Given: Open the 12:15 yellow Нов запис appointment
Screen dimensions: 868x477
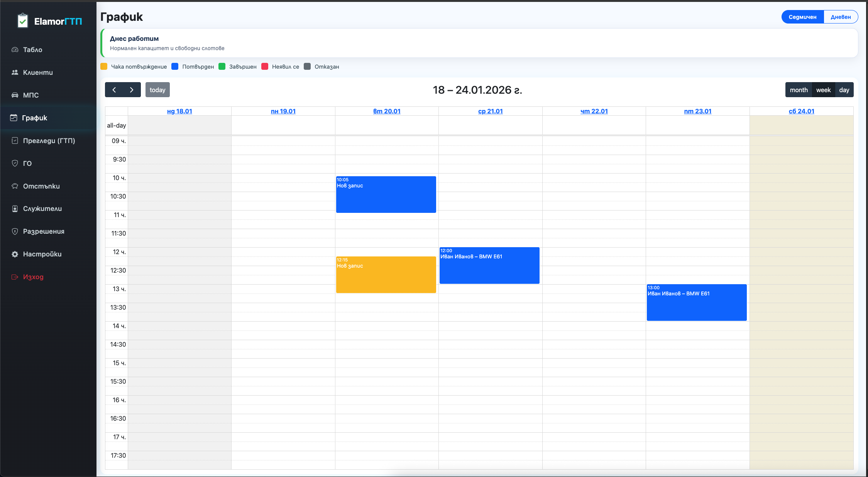Looking at the screenshot, I should (x=386, y=275).
